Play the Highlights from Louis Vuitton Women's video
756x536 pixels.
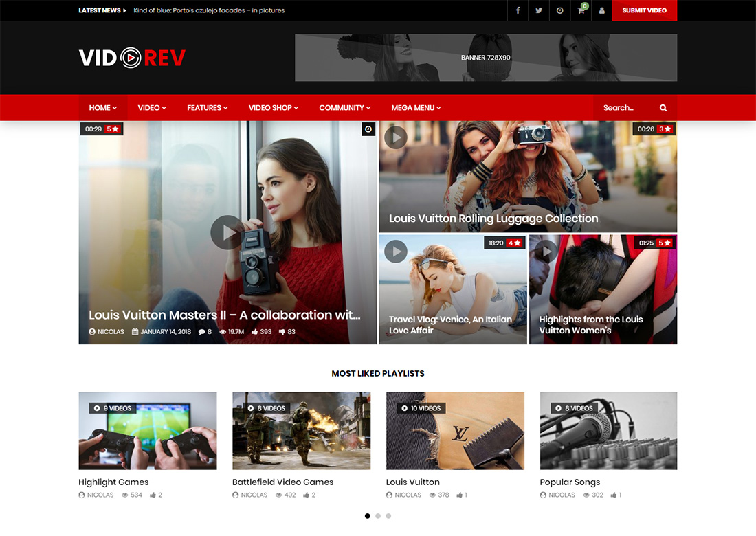(546, 251)
